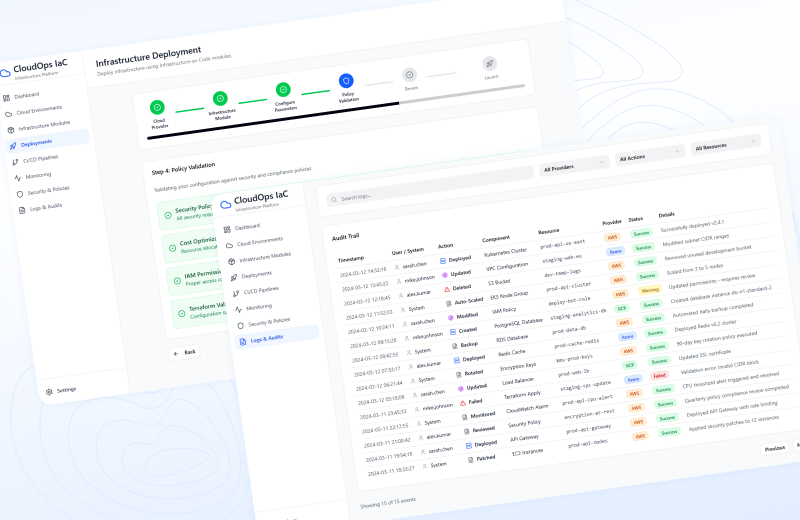This screenshot has height=520, width=800.
Task: Open Settings gear in the rear sidebar
Action: pos(49,389)
